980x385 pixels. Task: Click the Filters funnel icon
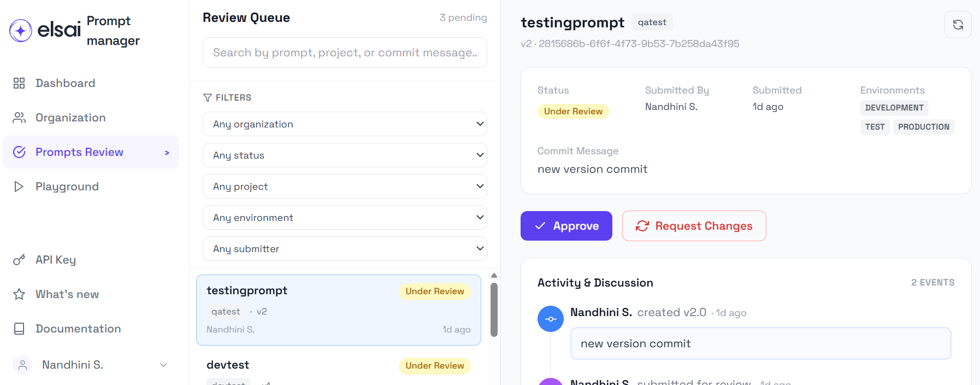click(208, 98)
